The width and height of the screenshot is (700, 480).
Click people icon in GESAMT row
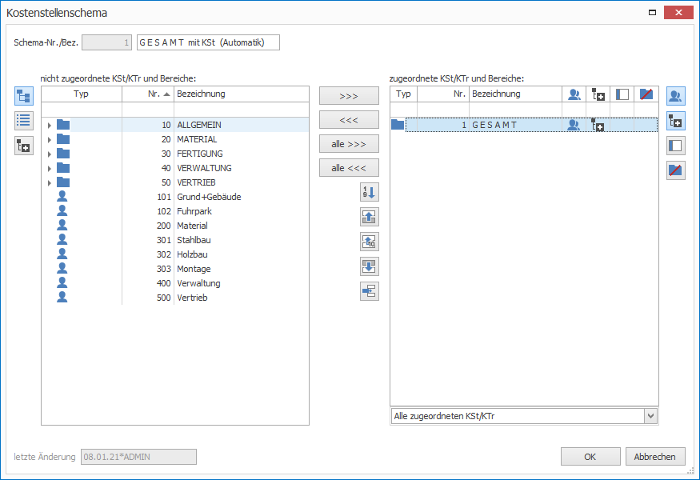574,125
